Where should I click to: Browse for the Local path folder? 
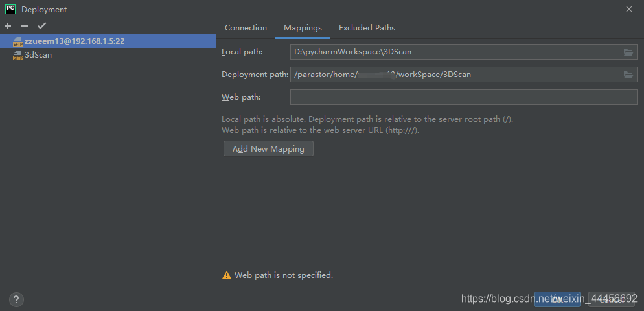(x=628, y=52)
